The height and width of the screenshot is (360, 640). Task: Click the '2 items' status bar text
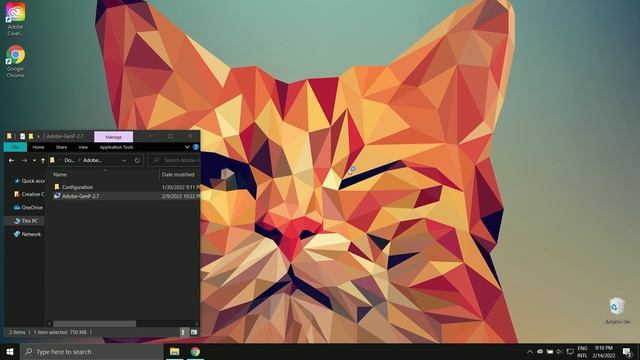[17, 332]
